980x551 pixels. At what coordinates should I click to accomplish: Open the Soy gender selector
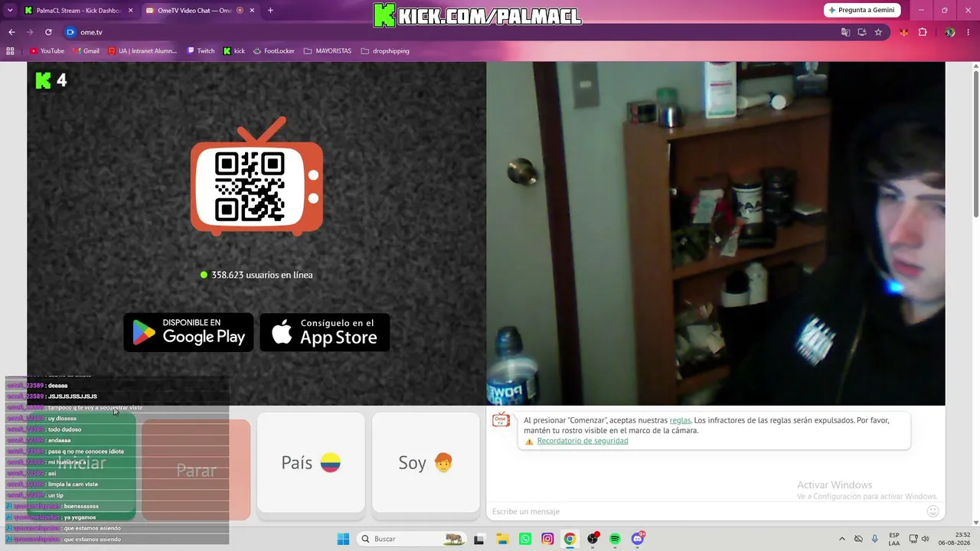(x=426, y=463)
